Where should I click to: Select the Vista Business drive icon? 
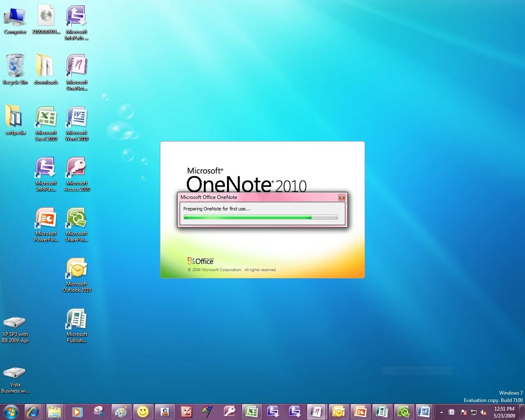tap(15, 380)
